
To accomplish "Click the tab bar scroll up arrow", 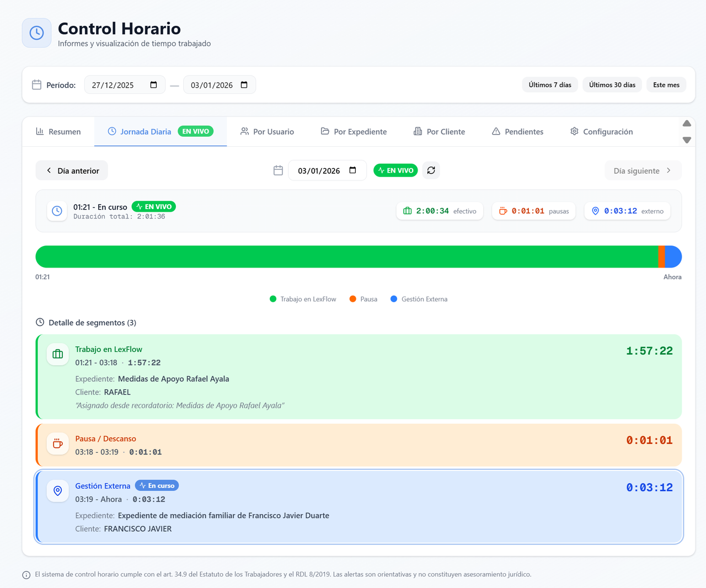I will [687, 124].
